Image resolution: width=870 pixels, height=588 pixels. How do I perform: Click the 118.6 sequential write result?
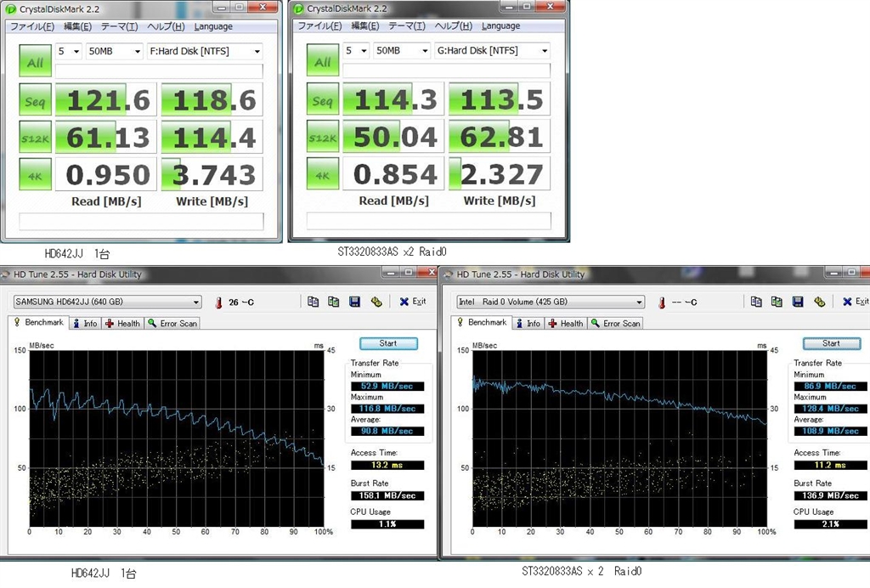click(x=212, y=100)
